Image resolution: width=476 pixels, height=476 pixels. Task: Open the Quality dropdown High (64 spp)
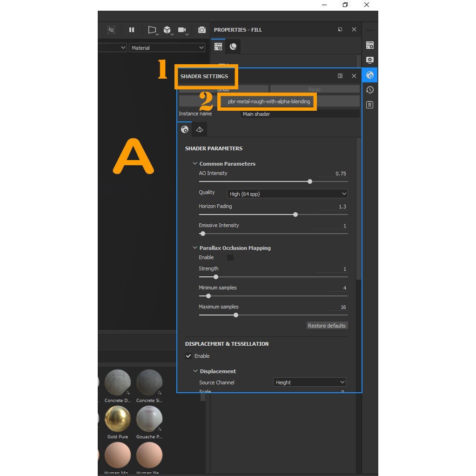287,194
